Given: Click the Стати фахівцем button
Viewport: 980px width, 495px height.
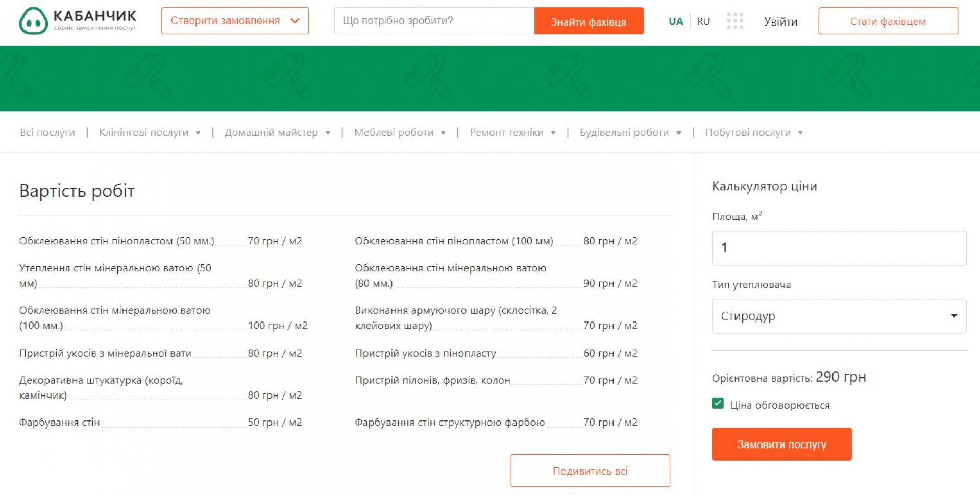Looking at the screenshot, I should (888, 21).
